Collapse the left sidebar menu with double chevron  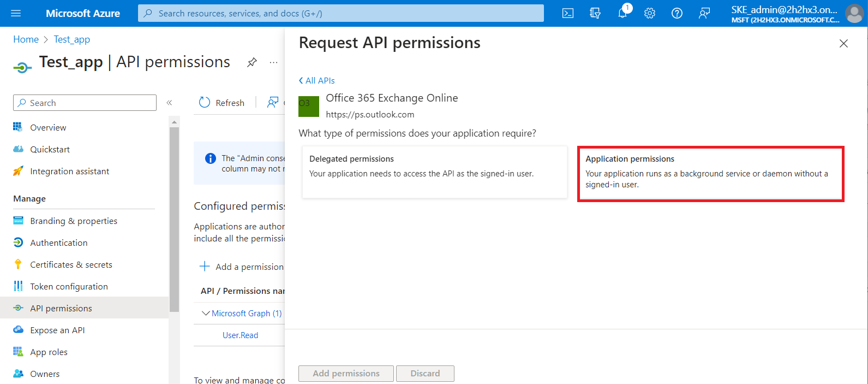point(169,103)
